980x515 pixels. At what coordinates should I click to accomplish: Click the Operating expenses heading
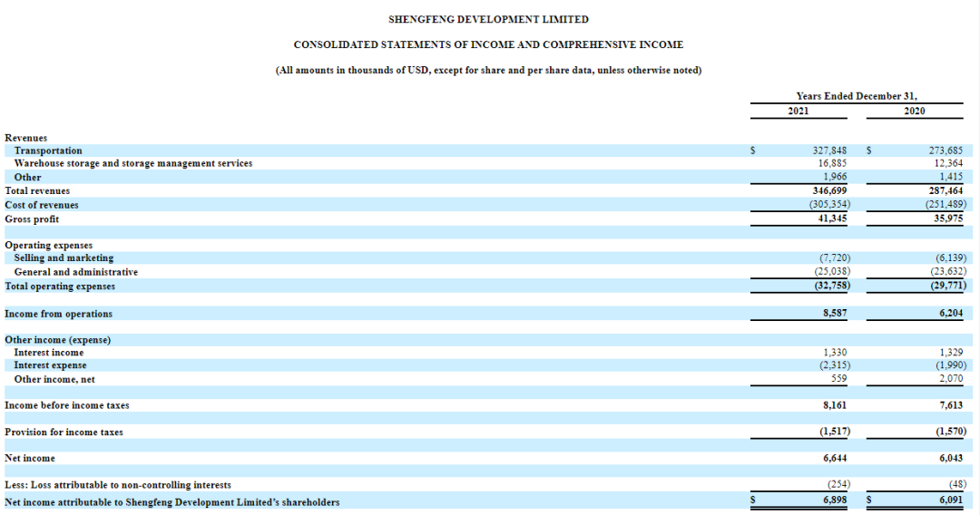pyautogui.click(x=48, y=246)
